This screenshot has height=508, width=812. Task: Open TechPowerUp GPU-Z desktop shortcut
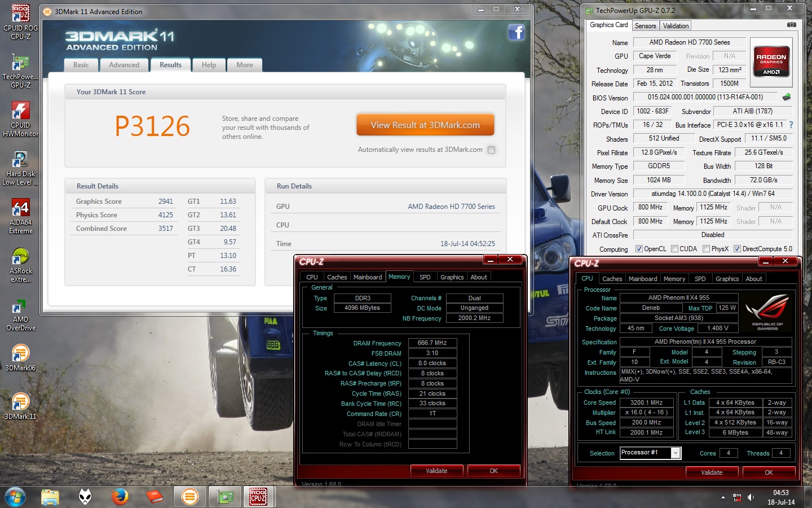pos(20,71)
